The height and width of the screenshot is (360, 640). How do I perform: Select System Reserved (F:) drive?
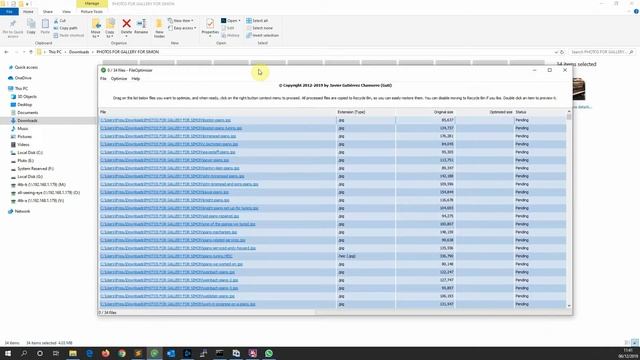point(36,169)
